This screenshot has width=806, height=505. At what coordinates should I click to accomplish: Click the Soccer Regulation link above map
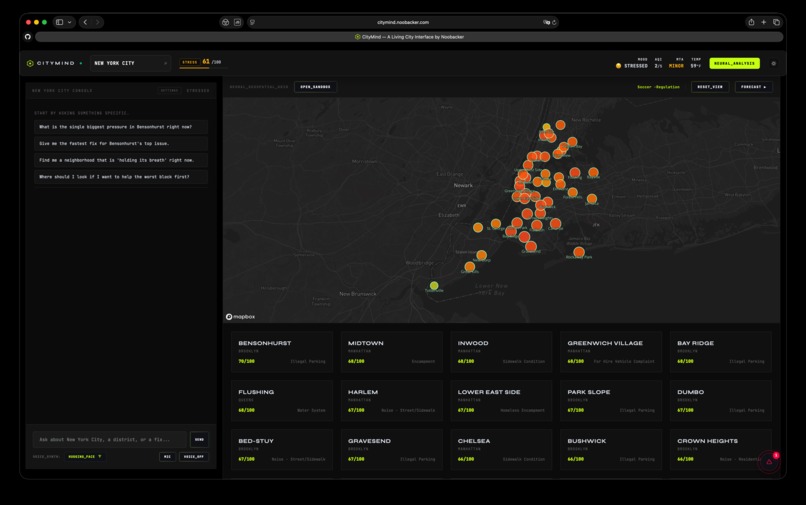point(658,87)
